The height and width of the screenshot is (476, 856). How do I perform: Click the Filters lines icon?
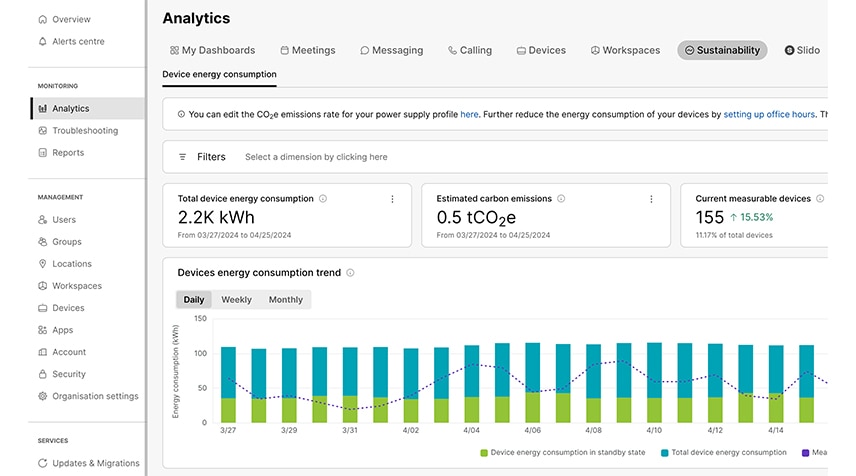click(182, 157)
